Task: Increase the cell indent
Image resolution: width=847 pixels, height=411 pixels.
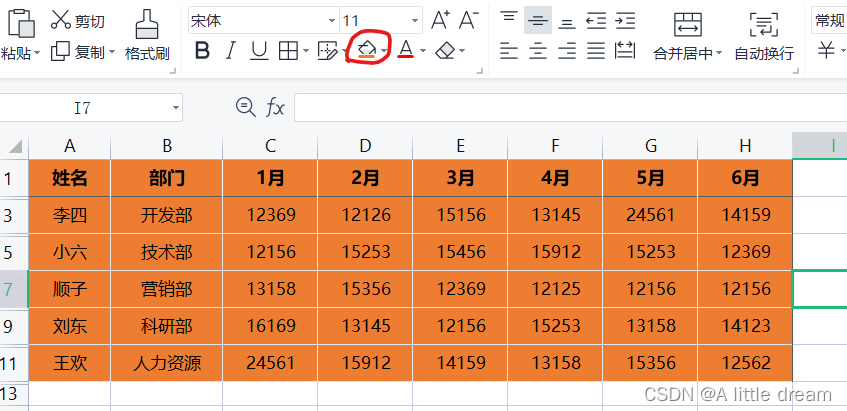Action: tap(625, 21)
